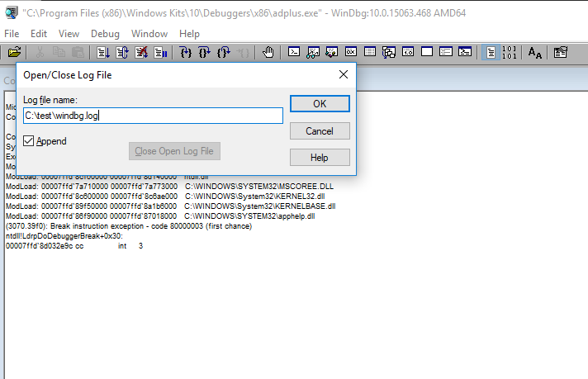
Task: Open the Watch window glasses icon
Action: [x=312, y=52]
